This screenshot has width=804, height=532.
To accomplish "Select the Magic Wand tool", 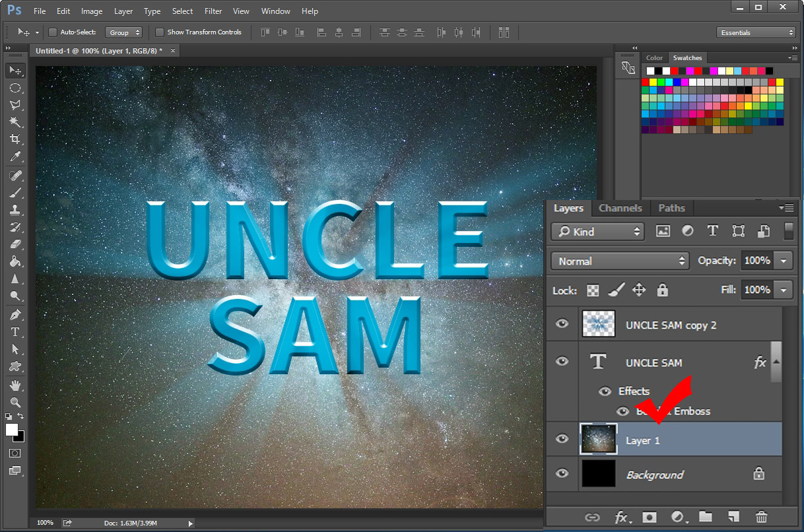I will coord(15,122).
